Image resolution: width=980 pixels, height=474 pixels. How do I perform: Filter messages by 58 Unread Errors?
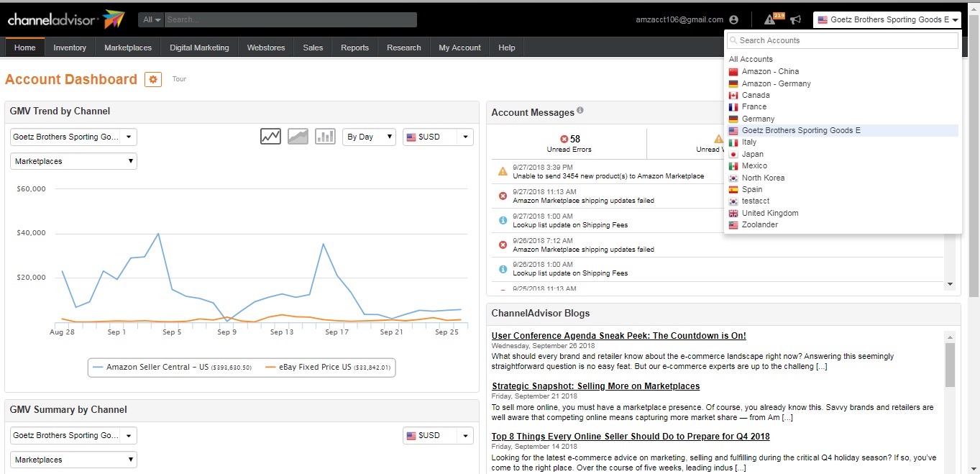(569, 143)
